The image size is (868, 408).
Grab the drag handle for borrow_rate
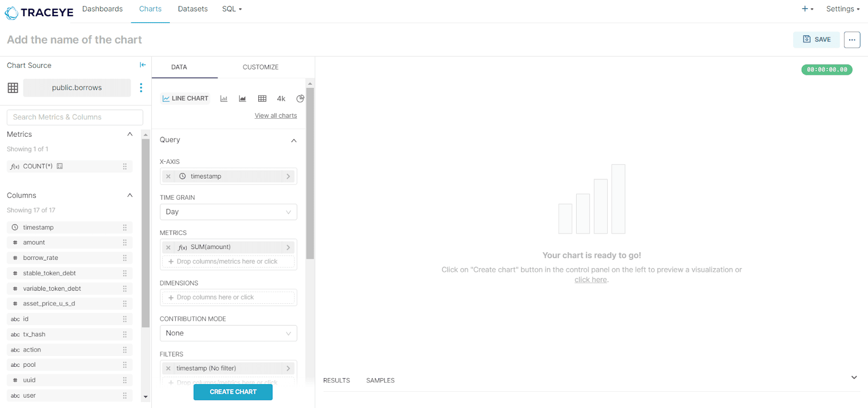125,258
